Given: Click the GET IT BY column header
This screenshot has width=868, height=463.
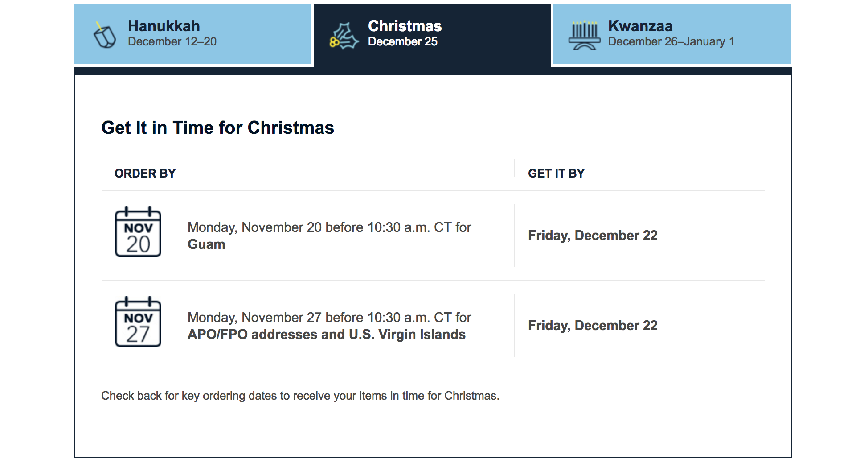Looking at the screenshot, I should (x=556, y=174).
